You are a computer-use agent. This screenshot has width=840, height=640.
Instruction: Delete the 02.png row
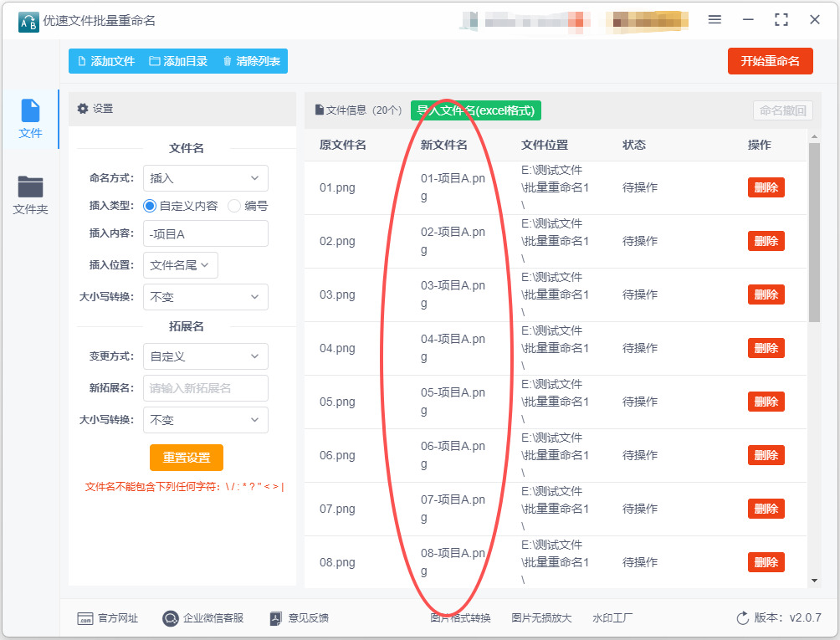(x=766, y=241)
